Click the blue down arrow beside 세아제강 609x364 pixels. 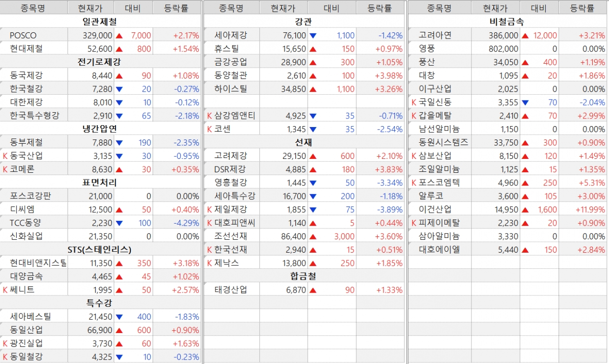[313, 36]
